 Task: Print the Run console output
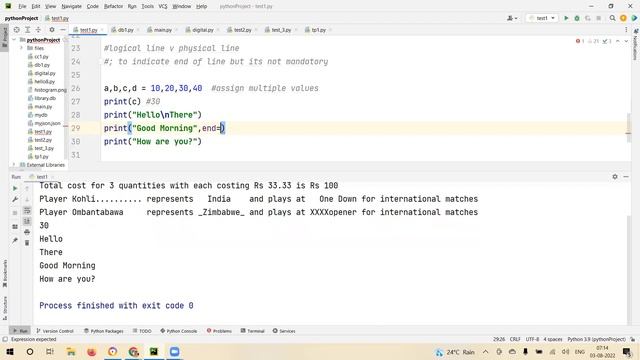[x=27, y=232]
